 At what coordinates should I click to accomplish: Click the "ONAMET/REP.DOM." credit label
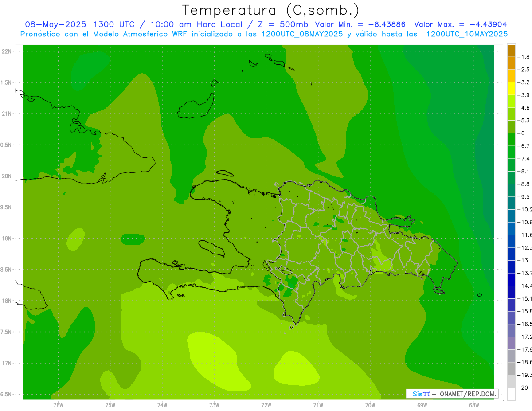tap(468, 394)
